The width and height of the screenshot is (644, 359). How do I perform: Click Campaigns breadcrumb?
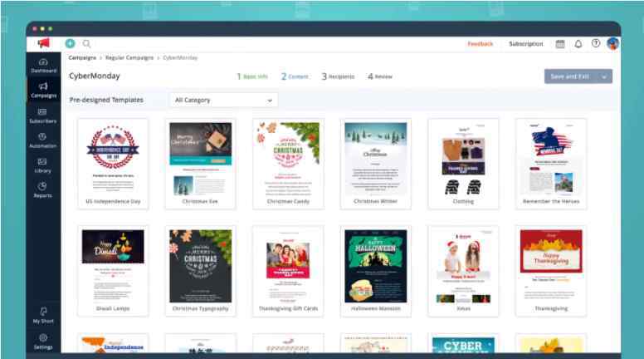pos(82,57)
